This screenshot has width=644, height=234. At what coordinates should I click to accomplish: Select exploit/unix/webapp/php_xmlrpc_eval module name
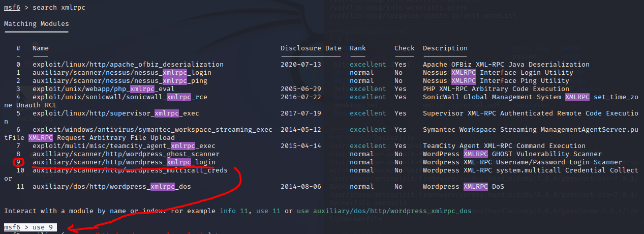104,89
